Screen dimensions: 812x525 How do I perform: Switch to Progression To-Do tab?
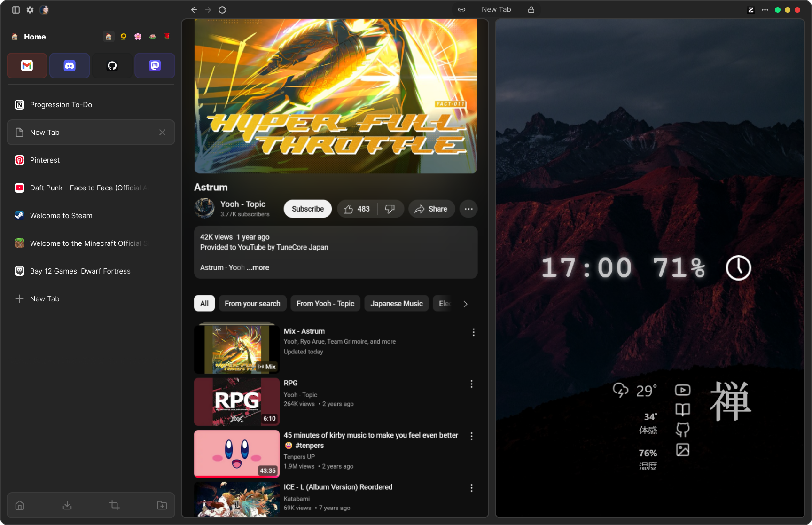pyautogui.click(x=91, y=105)
